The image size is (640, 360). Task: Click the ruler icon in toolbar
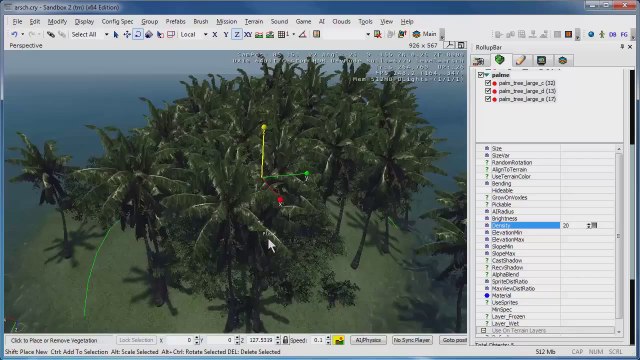pyautogui.click(x=316, y=35)
